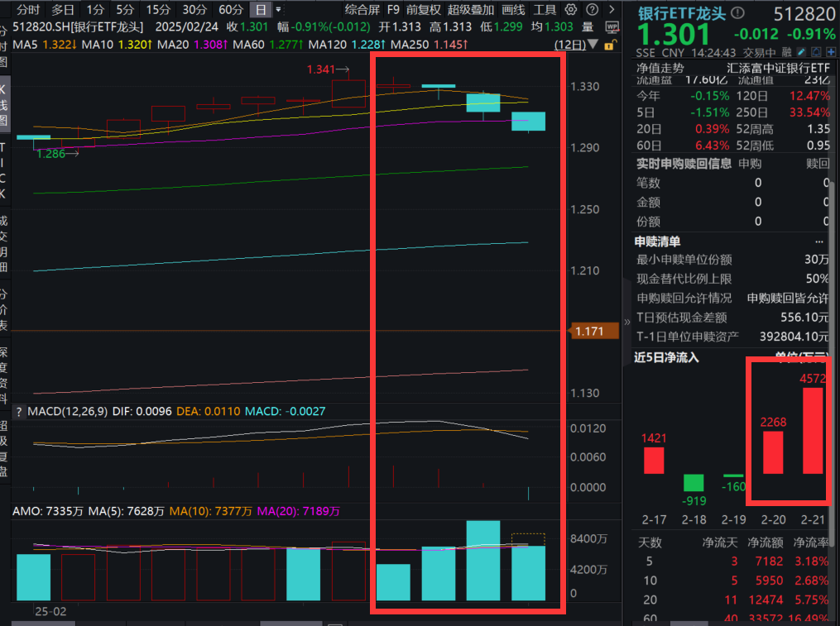This screenshot has width=840, height=626.
Task: Click the 申赎清单 section header
Action: tap(657, 241)
